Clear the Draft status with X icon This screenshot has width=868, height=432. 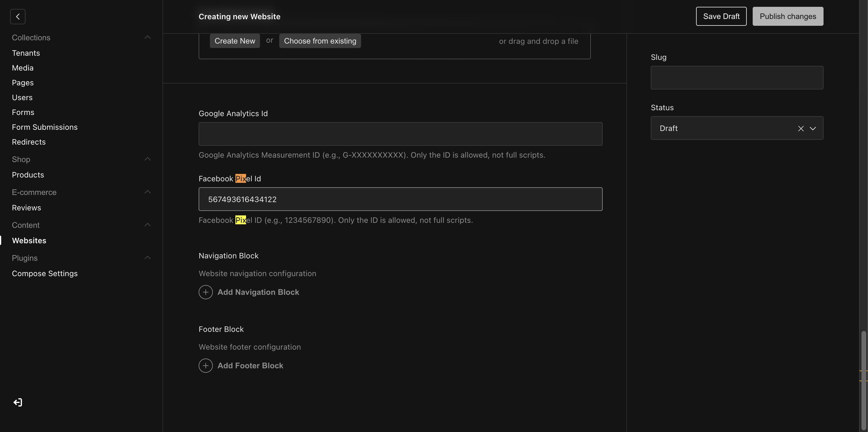click(801, 128)
